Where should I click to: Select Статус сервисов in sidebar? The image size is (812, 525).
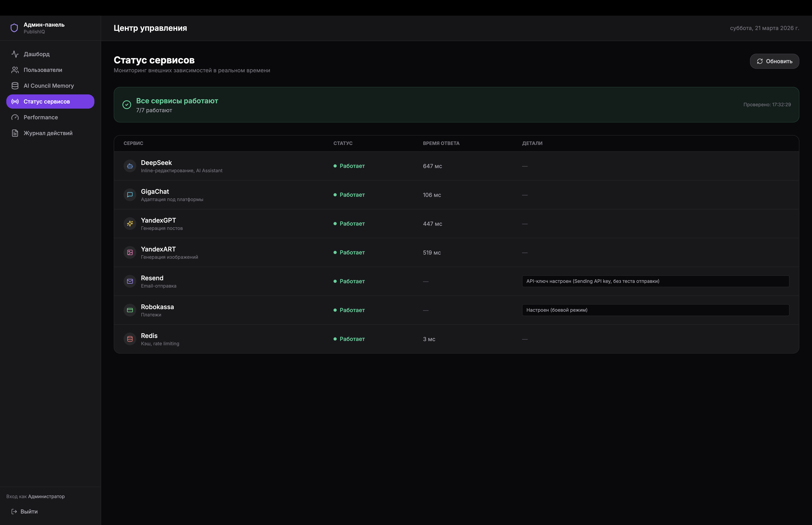pyautogui.click(x=47, y=102)
